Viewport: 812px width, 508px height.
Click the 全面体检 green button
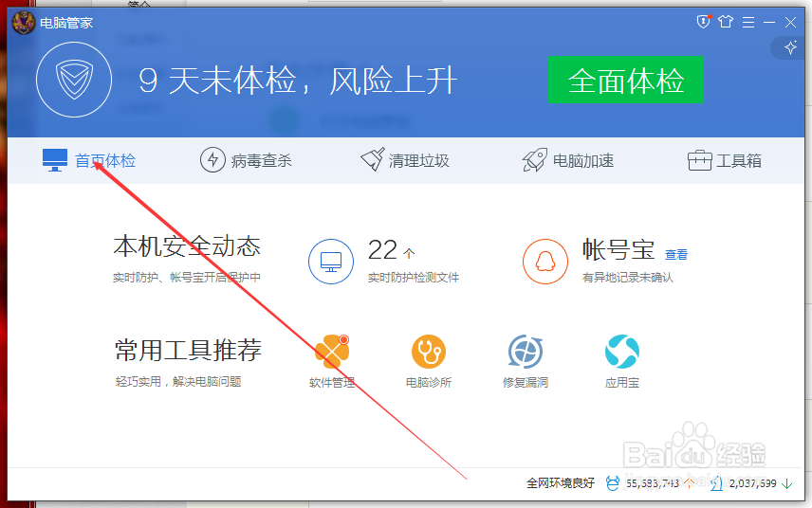coord(625,80)
